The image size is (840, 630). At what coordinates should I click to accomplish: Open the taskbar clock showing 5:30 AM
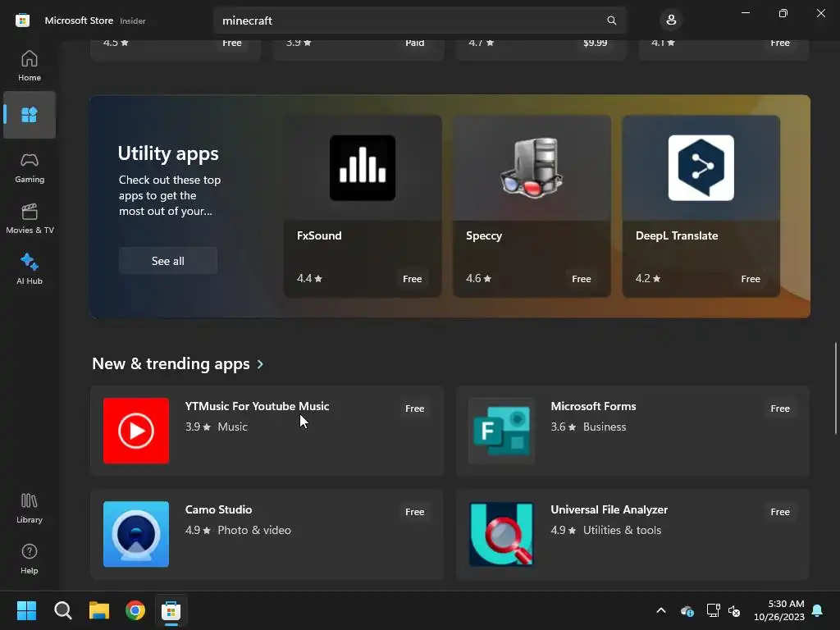779,610
